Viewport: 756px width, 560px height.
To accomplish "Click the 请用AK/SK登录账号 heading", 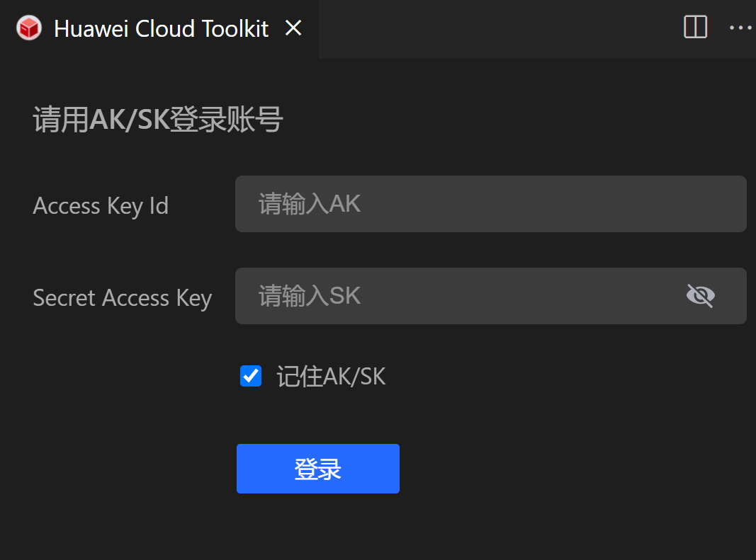I will [x=158, y=120].
